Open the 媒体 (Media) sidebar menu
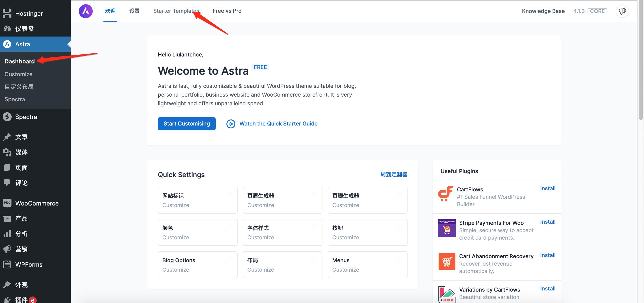 21,152
